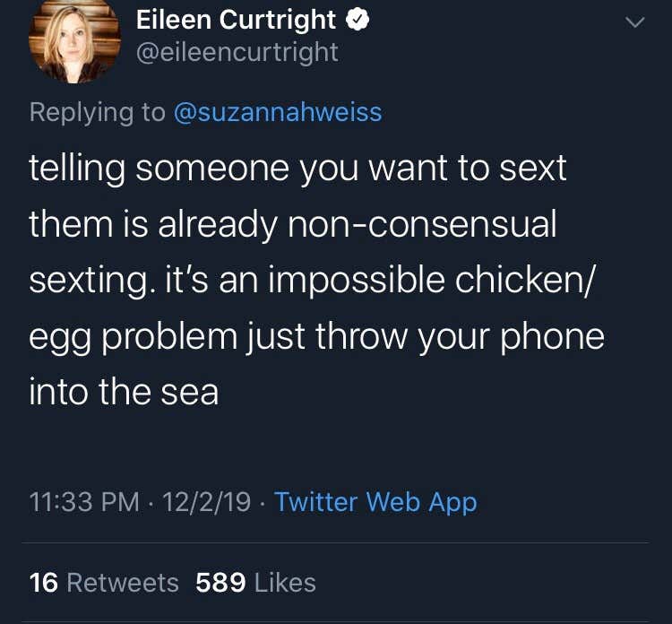Click the phrase 'into the sea'

click(124, 392)
